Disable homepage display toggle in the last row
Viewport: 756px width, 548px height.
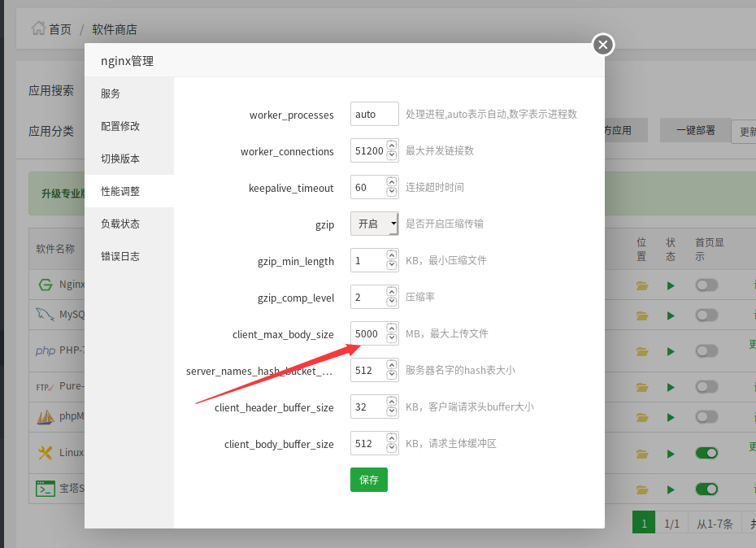click(706, 489)
